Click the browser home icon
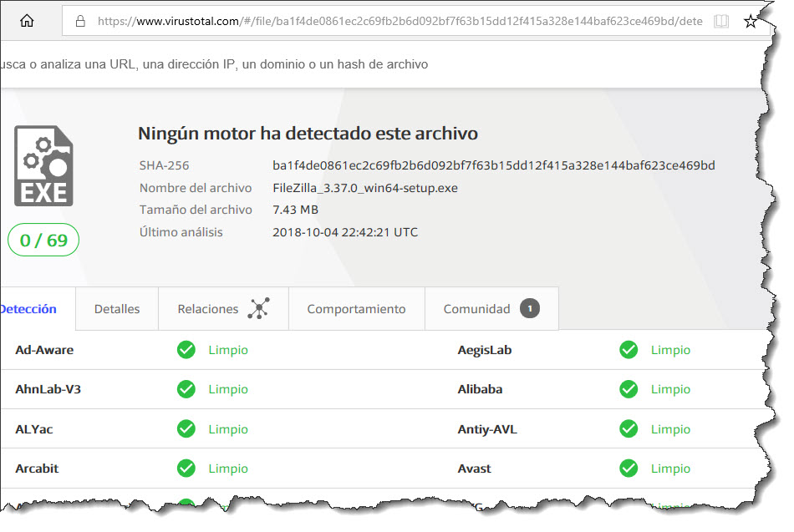This screenshot has width=794, height=532. [27, 21]
